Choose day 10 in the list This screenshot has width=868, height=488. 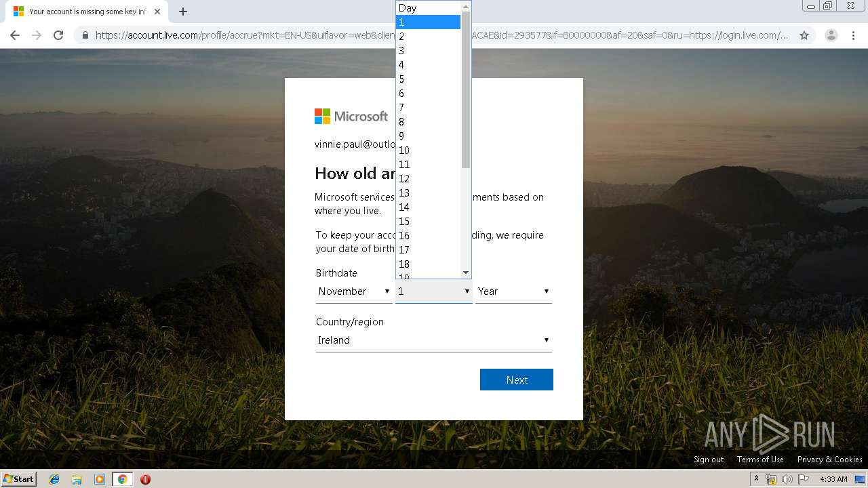pos(428,150)
